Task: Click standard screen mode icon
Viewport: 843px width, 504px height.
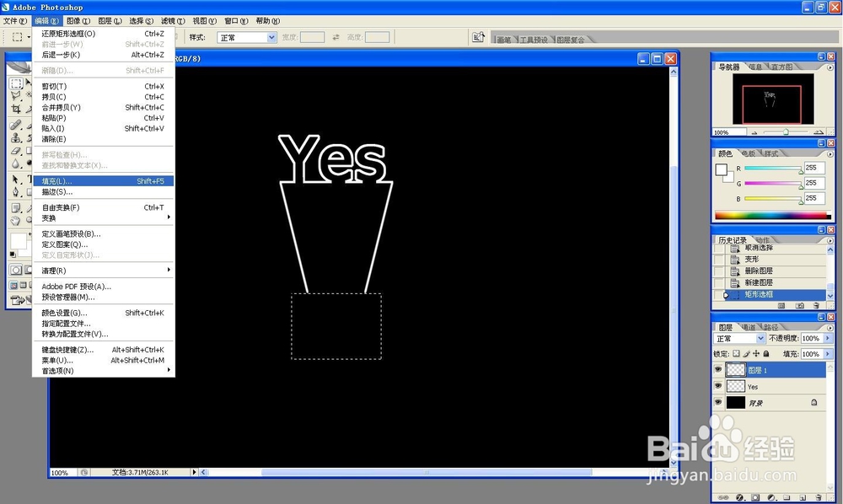Action: click(x=13, y=286)
